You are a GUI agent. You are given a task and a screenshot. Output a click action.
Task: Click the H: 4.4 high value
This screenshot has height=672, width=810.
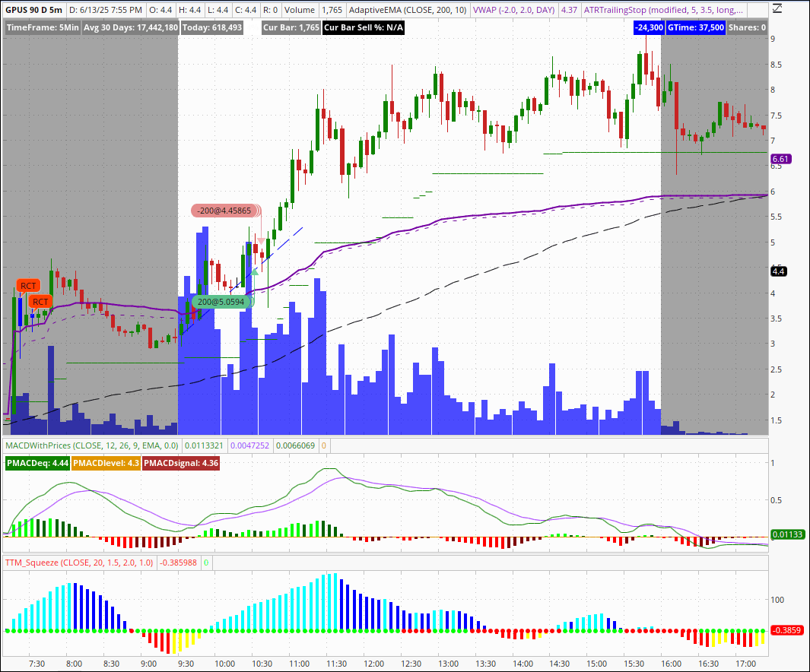coord(189,10)
